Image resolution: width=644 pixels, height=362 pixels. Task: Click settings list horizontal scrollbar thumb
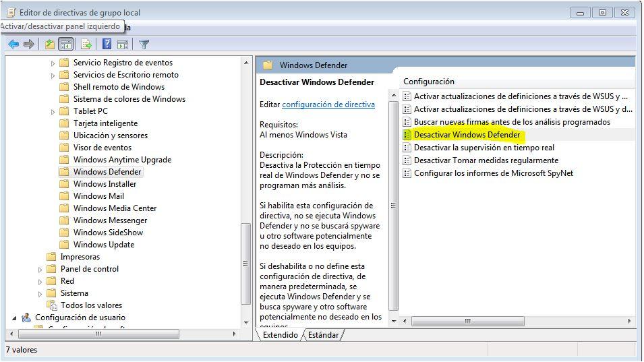[x=468, y=321]
